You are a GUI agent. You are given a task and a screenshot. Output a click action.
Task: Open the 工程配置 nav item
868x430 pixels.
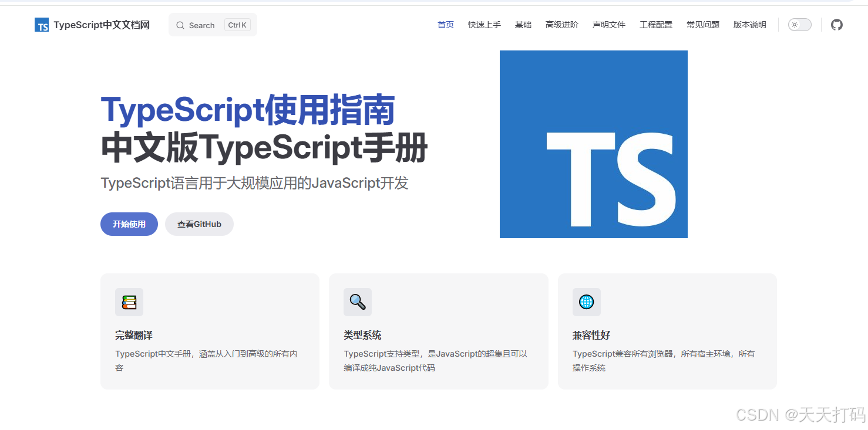coord(656,25)
